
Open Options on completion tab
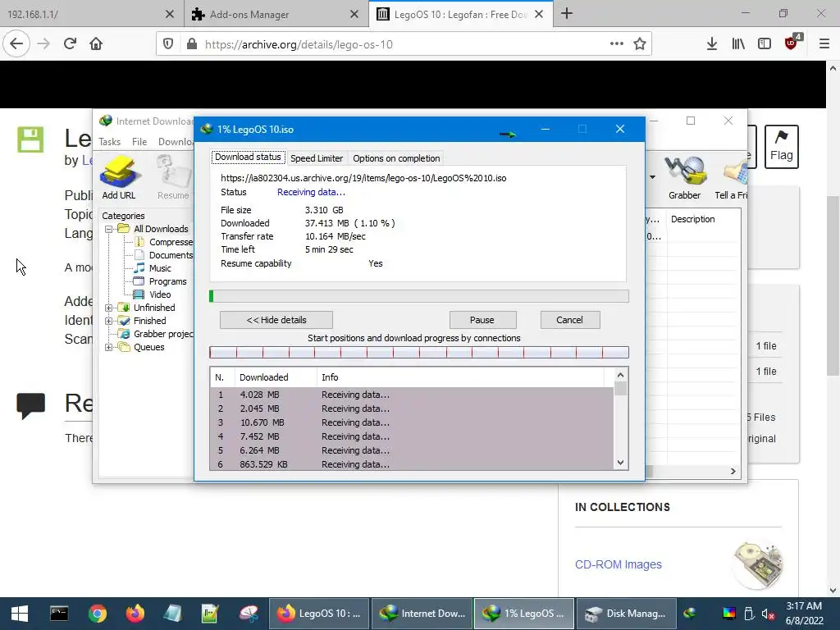[396, 158]
